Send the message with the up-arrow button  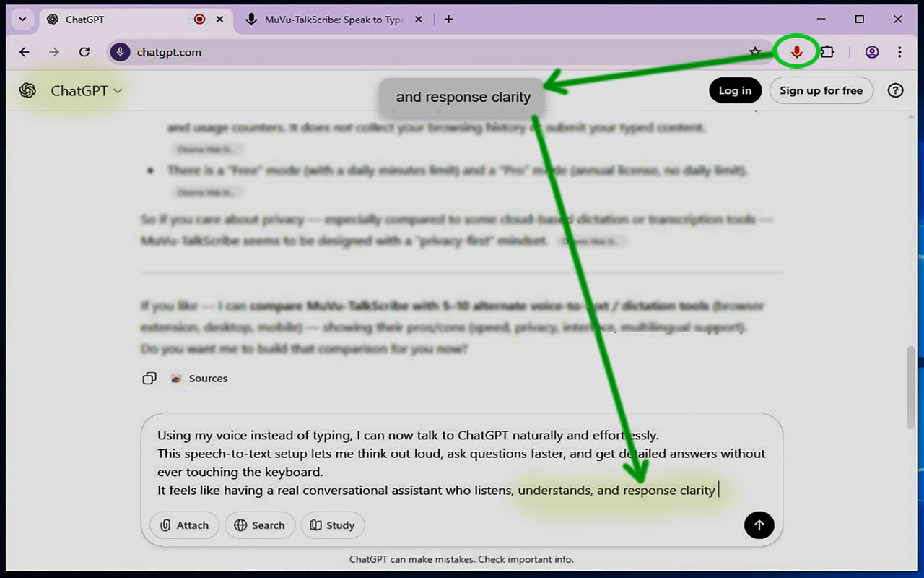pos(759,525)
